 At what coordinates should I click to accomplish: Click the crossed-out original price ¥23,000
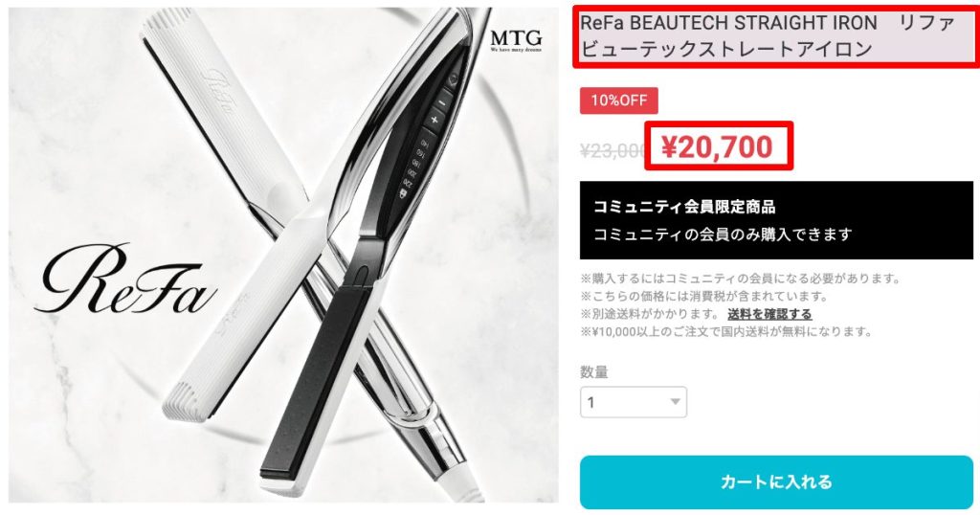pyautogui.click(x=612, y=150)
